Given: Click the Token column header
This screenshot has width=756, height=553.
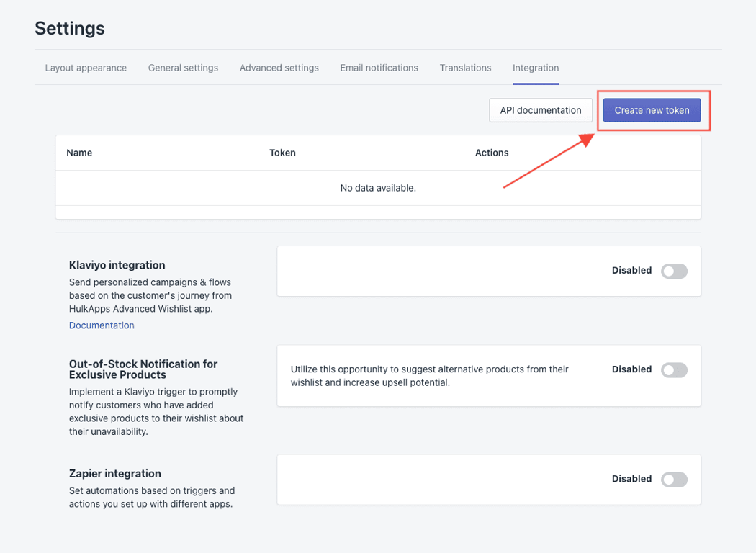Looking at the screenshot, I should pyautogui.click(x=282, y=153).
